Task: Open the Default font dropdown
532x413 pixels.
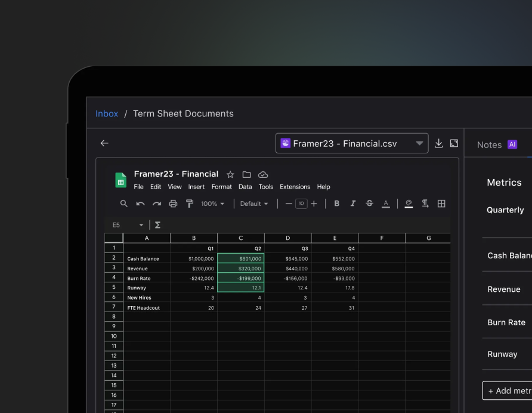Action: point(254,204)
